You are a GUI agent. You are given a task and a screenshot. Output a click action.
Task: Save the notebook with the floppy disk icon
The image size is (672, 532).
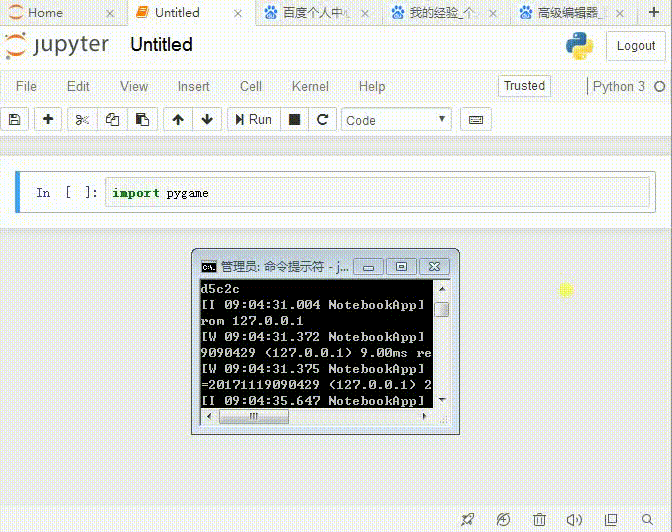pyautogui.click(x=15, y=119)
